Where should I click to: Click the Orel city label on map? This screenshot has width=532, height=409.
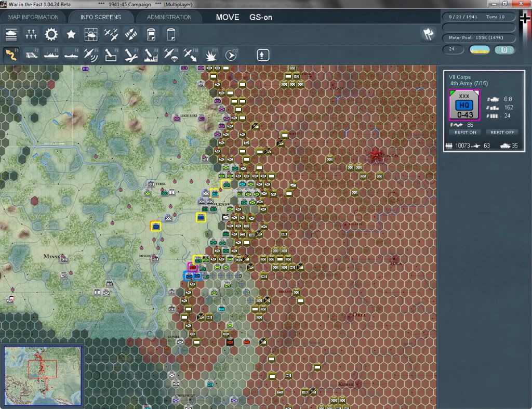pos(360,314)
